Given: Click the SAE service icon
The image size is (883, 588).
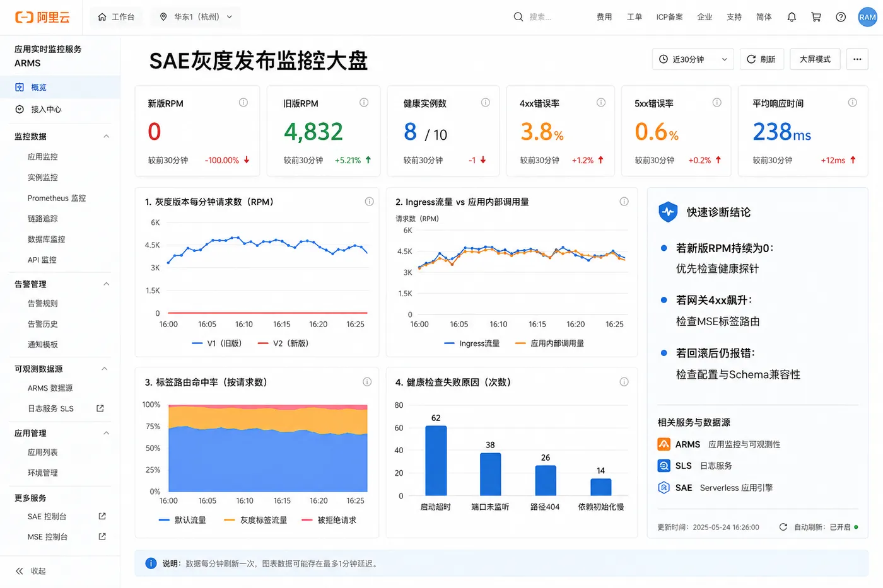Looking at the screenshot, I should coord(664,487).
